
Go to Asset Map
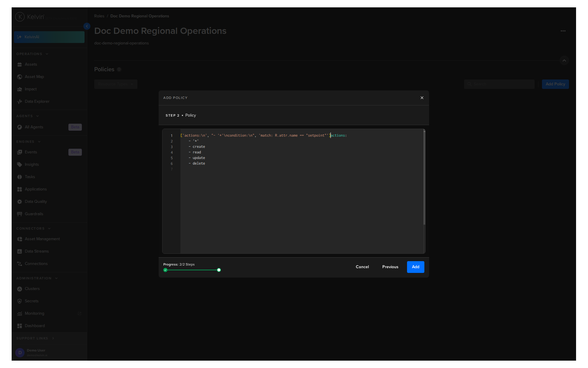pos(34,77)
